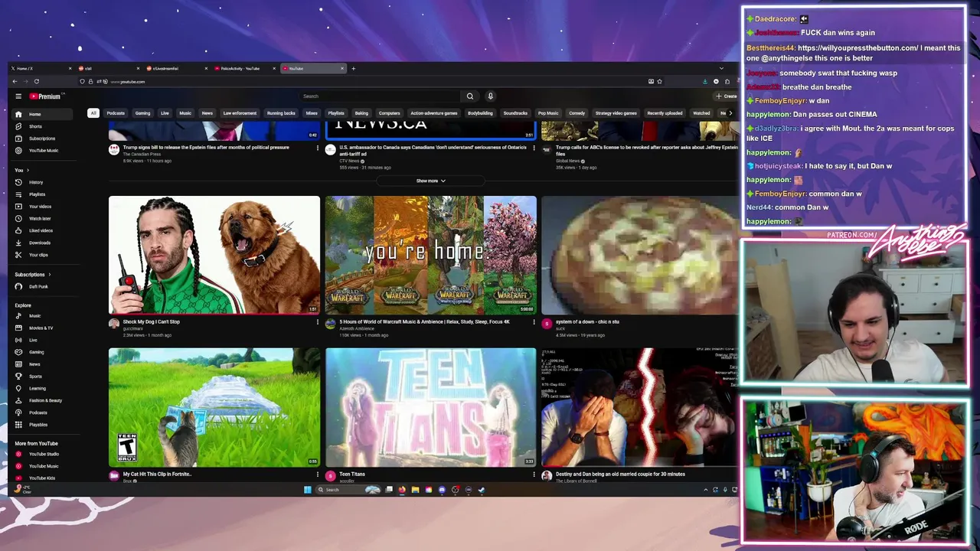Open YouTube Studio under More from YouTube
The height and width of the screenshot is (551, 980).
(44, 455)
